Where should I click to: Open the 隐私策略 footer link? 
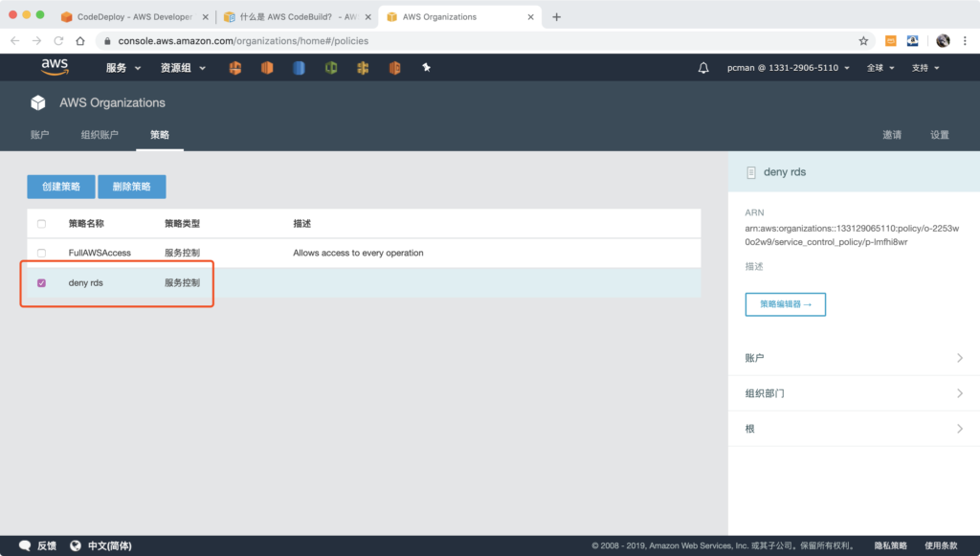891,545
